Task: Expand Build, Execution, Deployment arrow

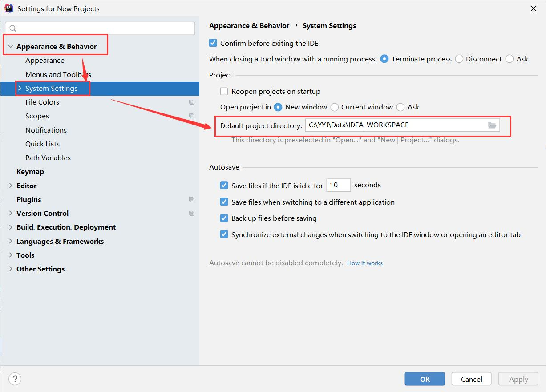Action: pyautogui.click(x=11, y=227)
